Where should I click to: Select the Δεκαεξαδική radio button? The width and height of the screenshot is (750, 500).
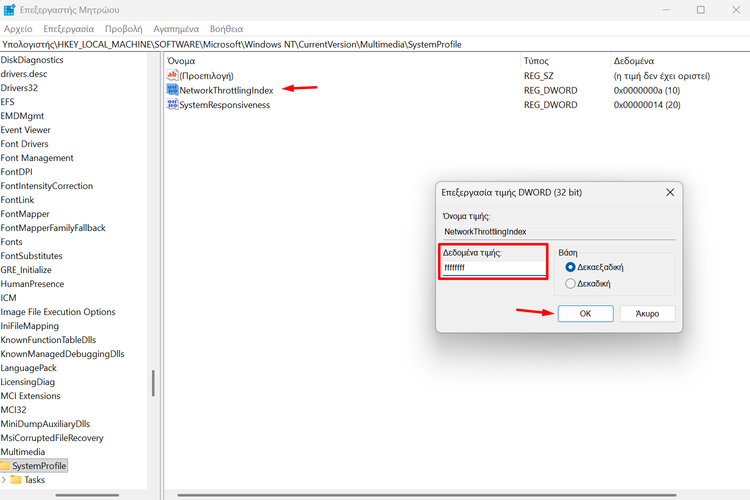click(x=570, y=267)
